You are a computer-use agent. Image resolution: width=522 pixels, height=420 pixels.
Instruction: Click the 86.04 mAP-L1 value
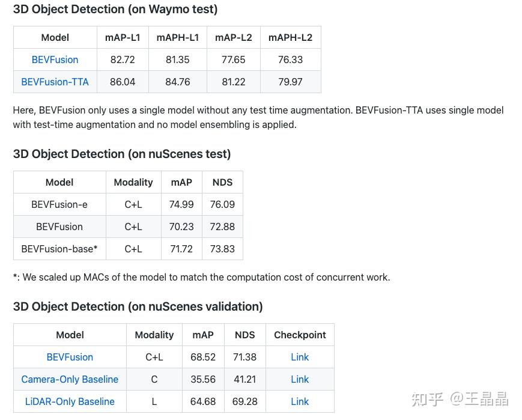tap(123, 82)
